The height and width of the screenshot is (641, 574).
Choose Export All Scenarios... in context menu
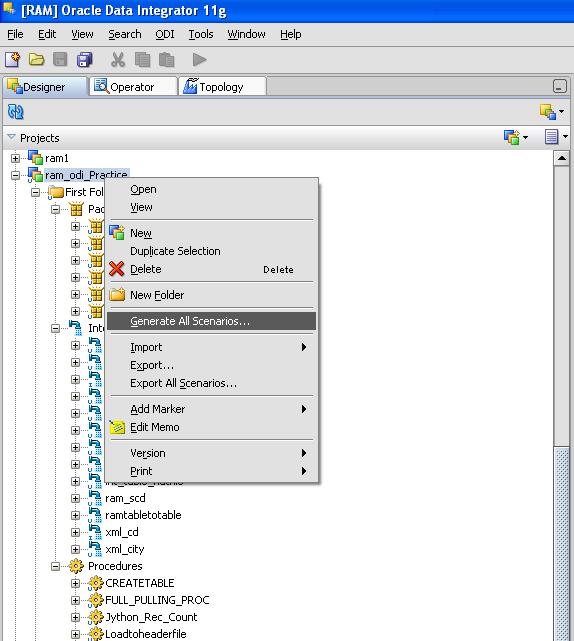(211, 383)
